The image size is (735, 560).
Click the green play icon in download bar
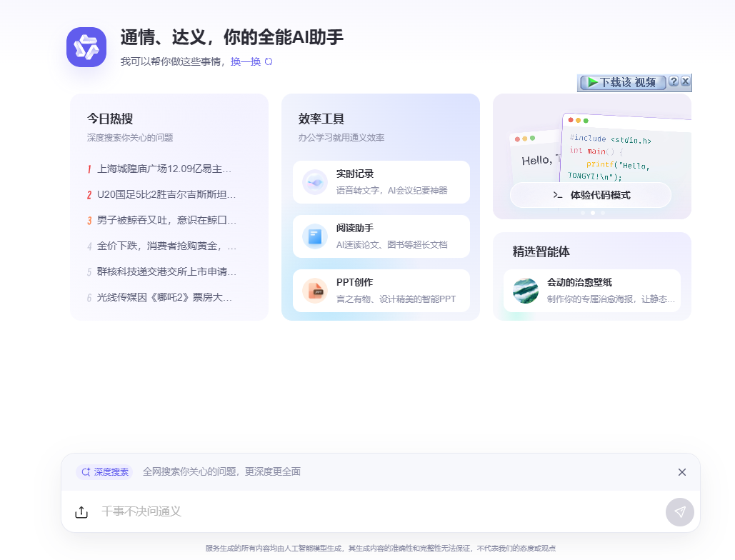593,82
